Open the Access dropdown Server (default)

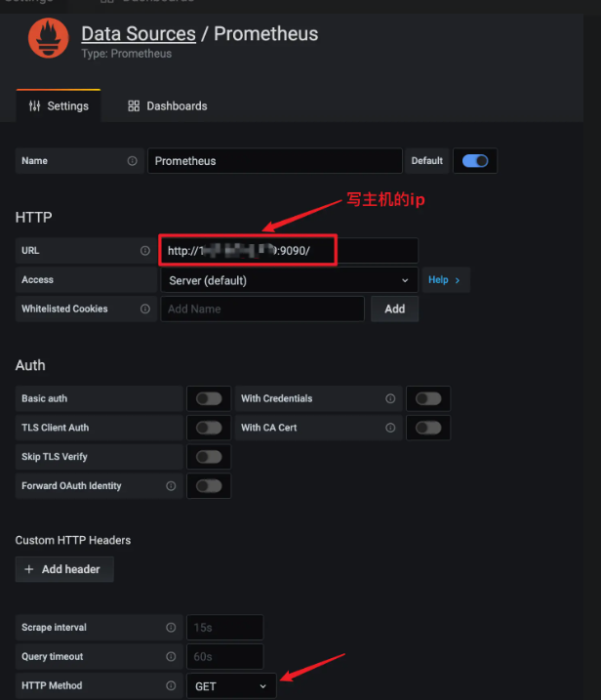click(x=288, y=280)
